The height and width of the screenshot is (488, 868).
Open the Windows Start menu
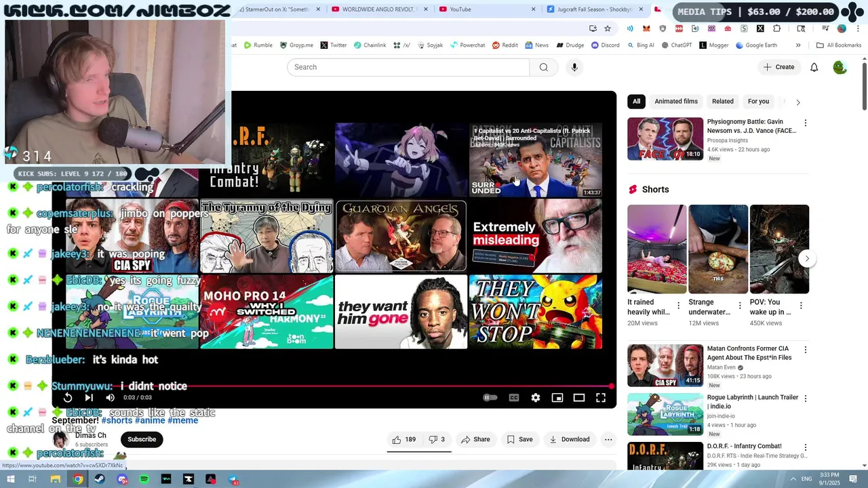click(12, 479)
